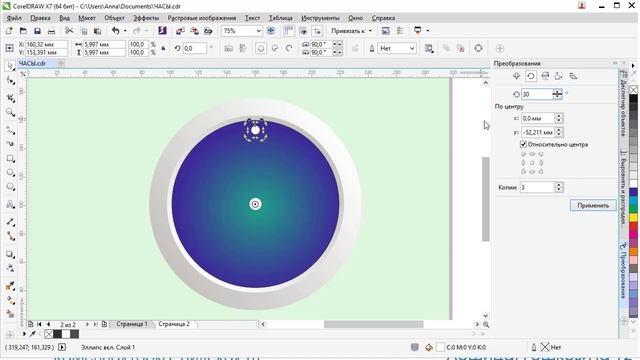The width and height of the screenshot is (640, 360).
Task: Click the Export icon in the toolbar
Action: click(194, 31)
